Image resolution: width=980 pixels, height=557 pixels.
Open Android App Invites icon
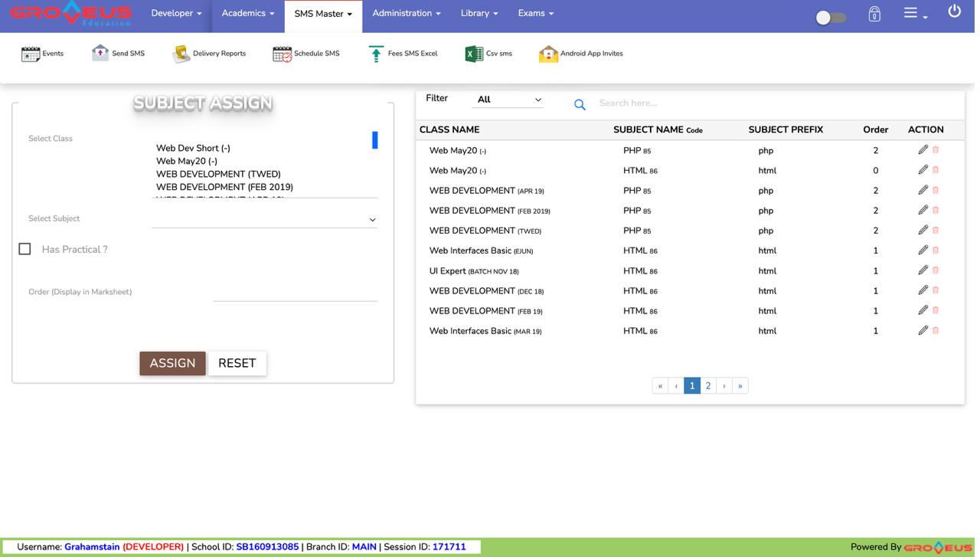click(x=548, y=54)
